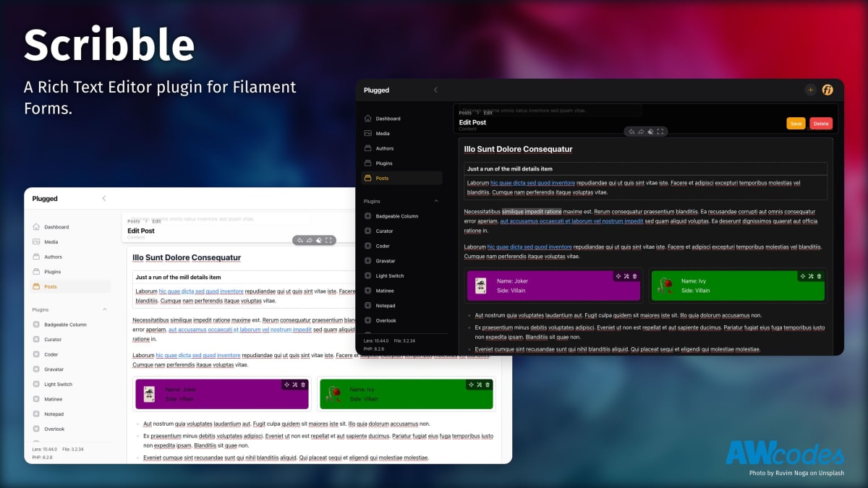Collapse the dark window sidebar with the chevron
The image size is (868, 488).
coord(435,90)
